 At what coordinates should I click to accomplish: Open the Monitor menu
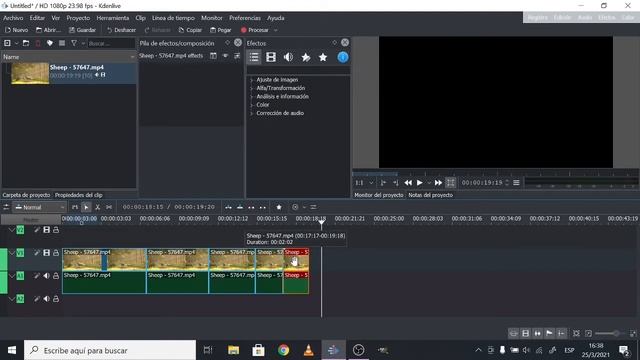(x=211, y=18)
